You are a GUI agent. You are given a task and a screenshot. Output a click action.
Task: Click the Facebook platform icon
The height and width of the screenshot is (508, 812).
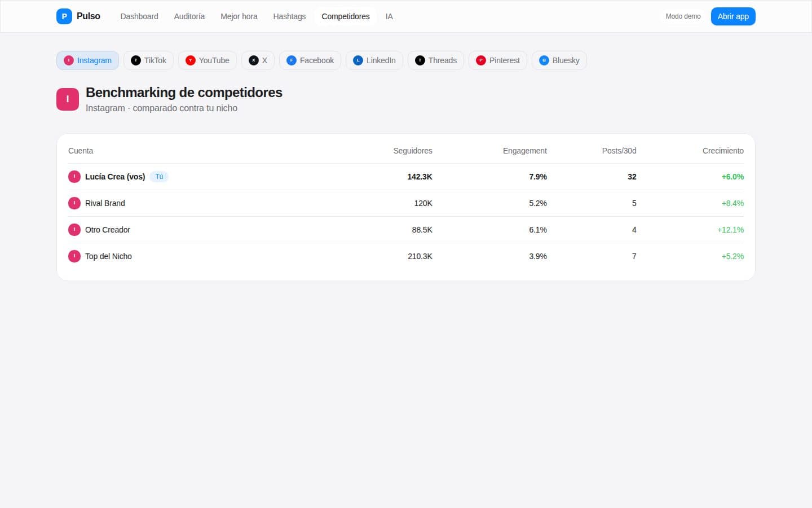click(x=292, y=60)
